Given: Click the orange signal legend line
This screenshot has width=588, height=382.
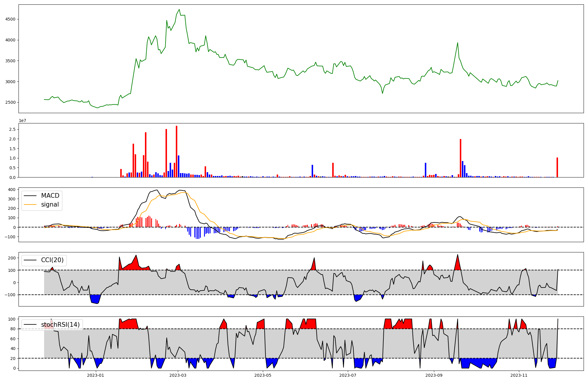Looking at the screenshot, I should (30, 205).
